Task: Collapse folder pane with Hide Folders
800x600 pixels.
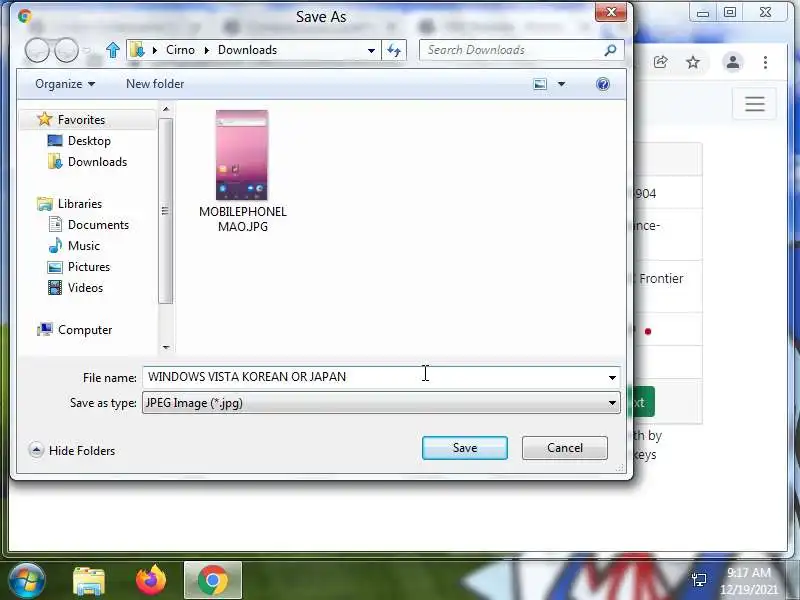Action: point(72,451)
